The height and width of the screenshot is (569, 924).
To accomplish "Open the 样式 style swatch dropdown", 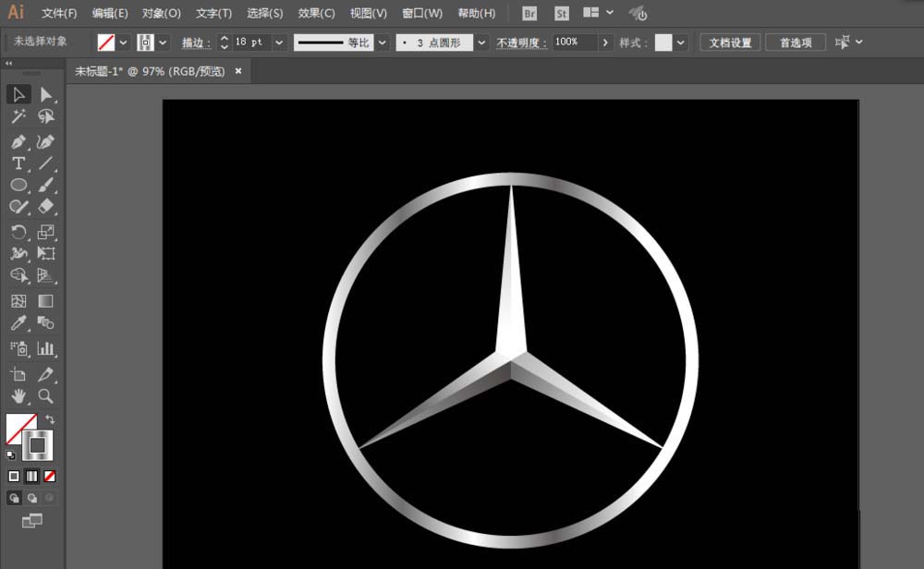I will pyautogui.click(x=681, y=42).
